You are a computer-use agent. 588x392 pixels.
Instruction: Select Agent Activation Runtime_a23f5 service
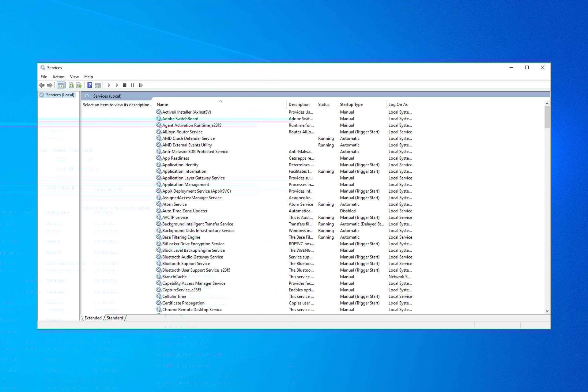click(x=192, y=125)
